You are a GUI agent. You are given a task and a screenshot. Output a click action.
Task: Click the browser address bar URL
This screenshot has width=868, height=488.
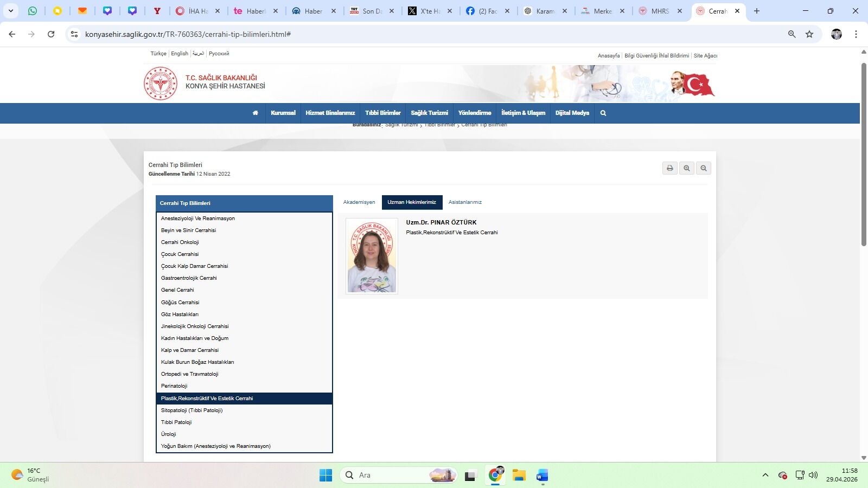(188, 34)
